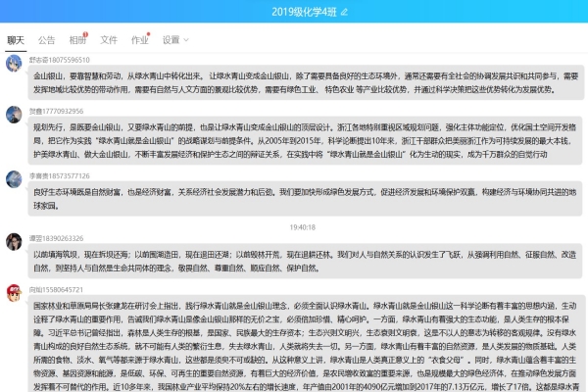The width and height of the screenshot is (588, 392).
Task: Open the 公告 tab
Action: [x=46, y=40]
